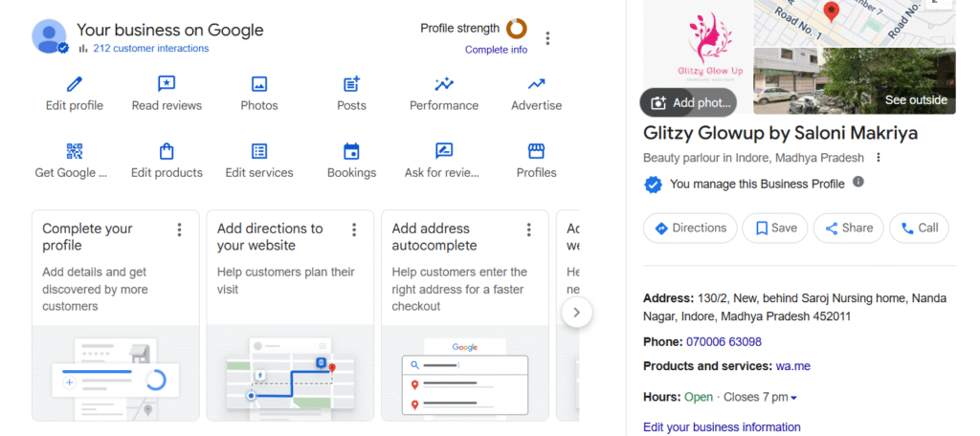Viewport: 980px width, 436px height.
Task: Show next suggestion cards with right arrow
Action: (x=577, y=313)
